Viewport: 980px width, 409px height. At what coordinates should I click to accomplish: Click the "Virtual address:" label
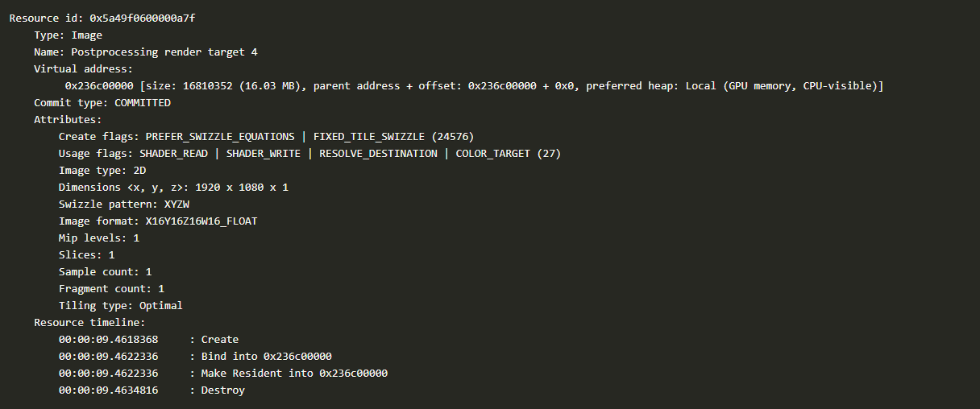pyautogui.click(x=83, y=68)
